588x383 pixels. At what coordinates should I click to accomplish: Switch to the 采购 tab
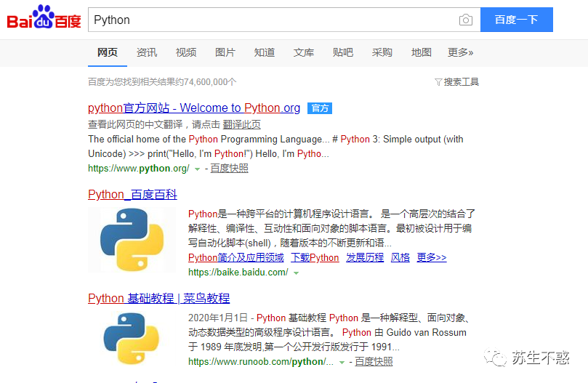pos(382,52)
